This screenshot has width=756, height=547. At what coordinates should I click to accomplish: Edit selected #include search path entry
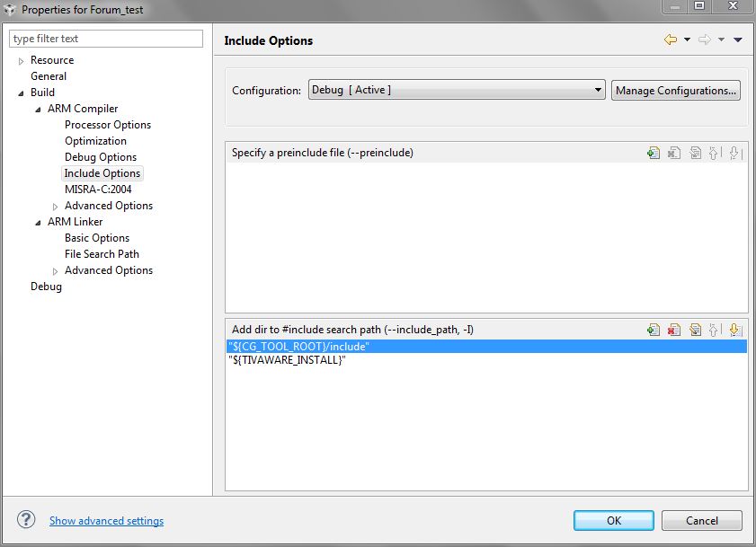point(695,331)
